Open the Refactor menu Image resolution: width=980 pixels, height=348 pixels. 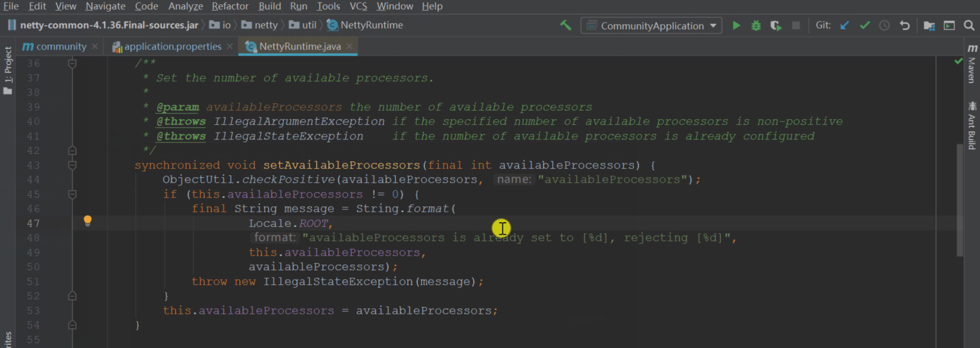230,6
